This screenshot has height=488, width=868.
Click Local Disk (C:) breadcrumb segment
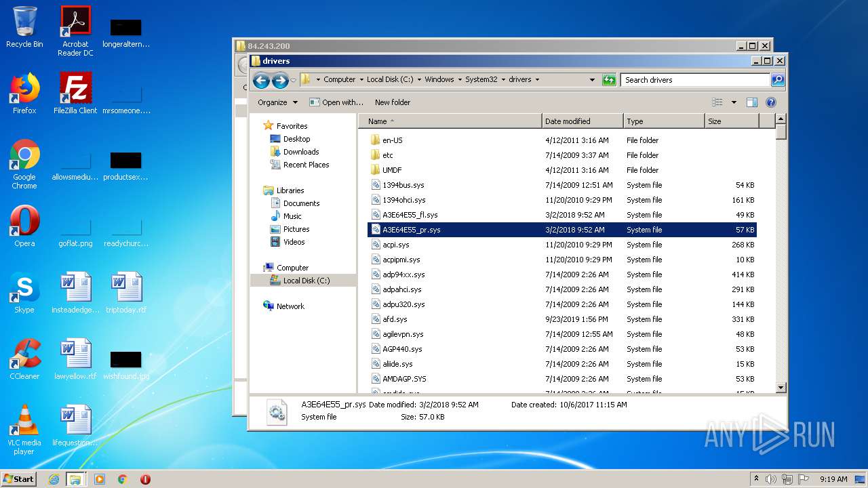[390, 79]
